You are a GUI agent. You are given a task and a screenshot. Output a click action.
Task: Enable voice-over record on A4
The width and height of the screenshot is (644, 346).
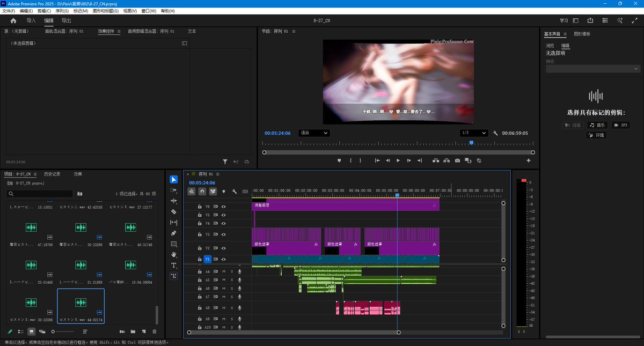point(240,271)
